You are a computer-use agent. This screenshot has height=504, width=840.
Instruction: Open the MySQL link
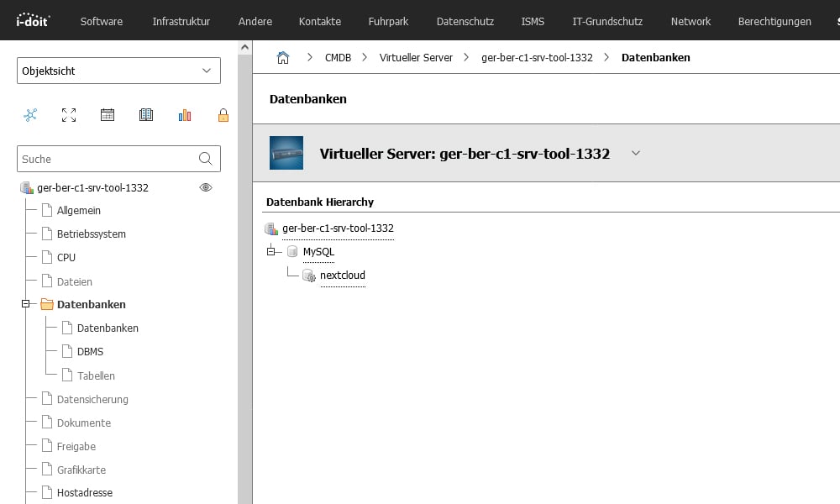[318, 252]
